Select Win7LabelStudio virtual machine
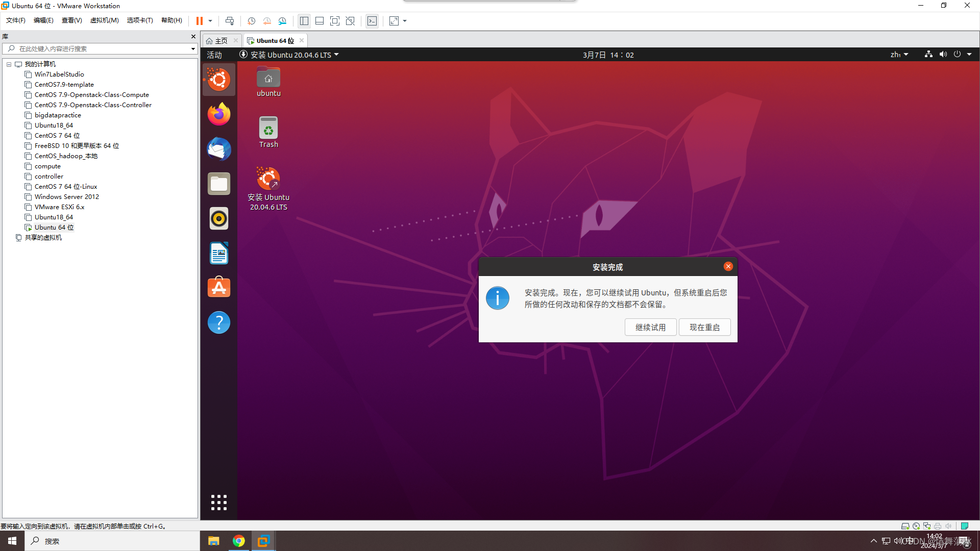This screenshot has width=980, height=551. (x=59, y=74)
